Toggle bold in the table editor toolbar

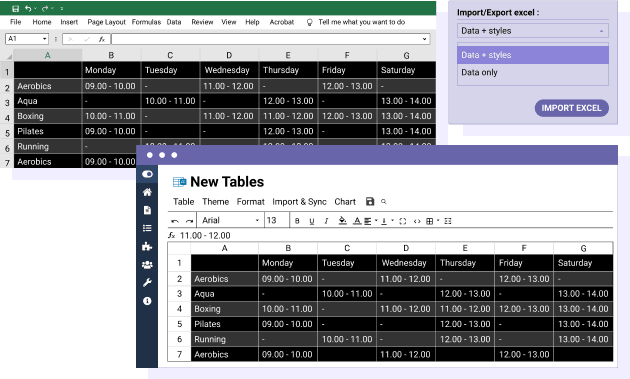click(x=297, y=221)
